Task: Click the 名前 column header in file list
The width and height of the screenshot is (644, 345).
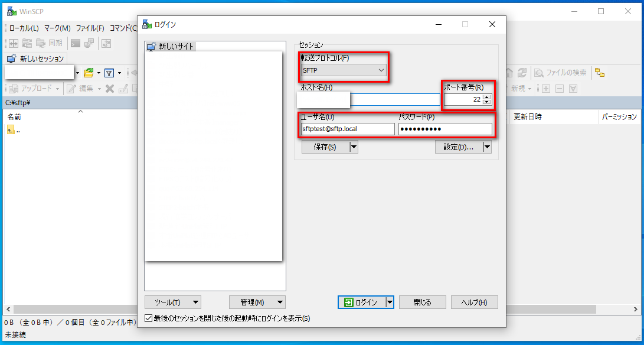Action: click(14, 117)
